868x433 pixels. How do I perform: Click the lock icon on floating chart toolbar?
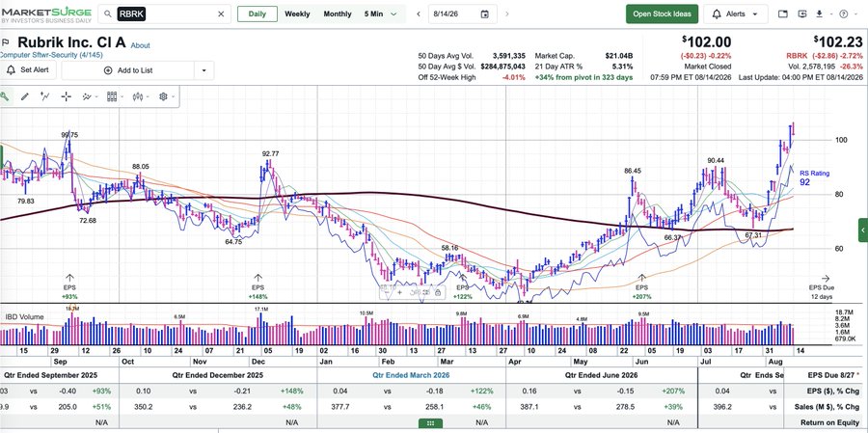(437, 292)
